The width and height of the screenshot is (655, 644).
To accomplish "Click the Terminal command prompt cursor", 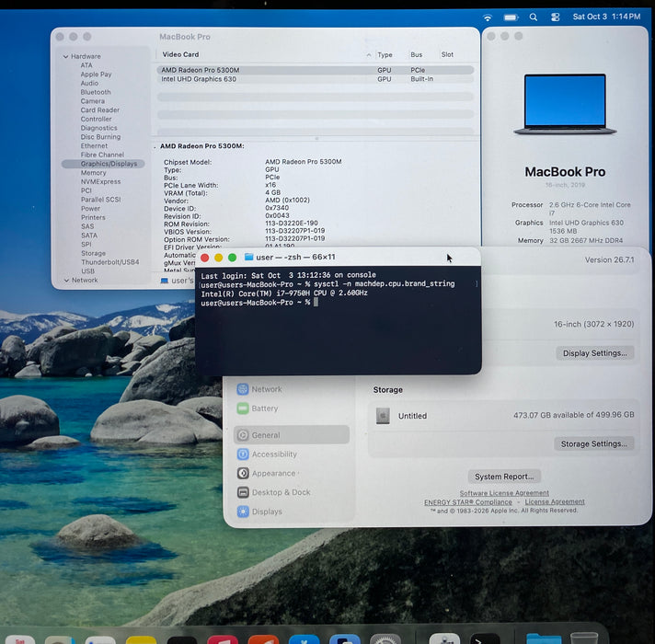I will [316, 302].
